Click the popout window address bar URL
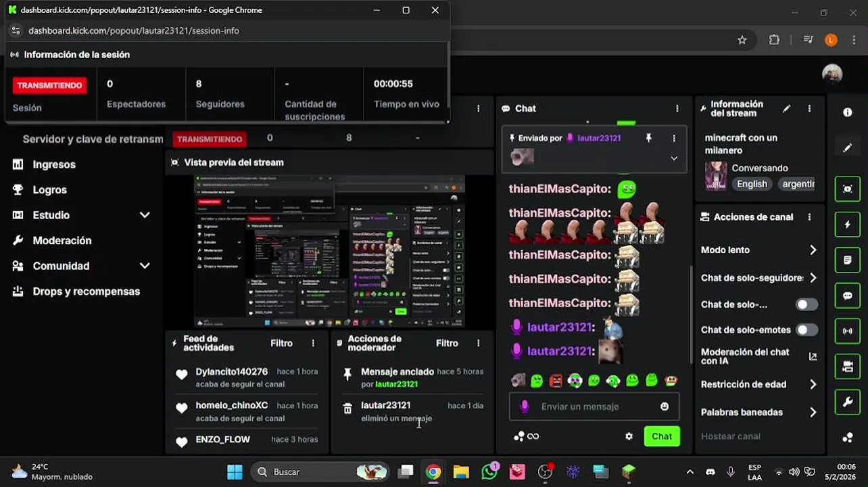The height and width of the screenshot is (487, 868). (134, 30)
